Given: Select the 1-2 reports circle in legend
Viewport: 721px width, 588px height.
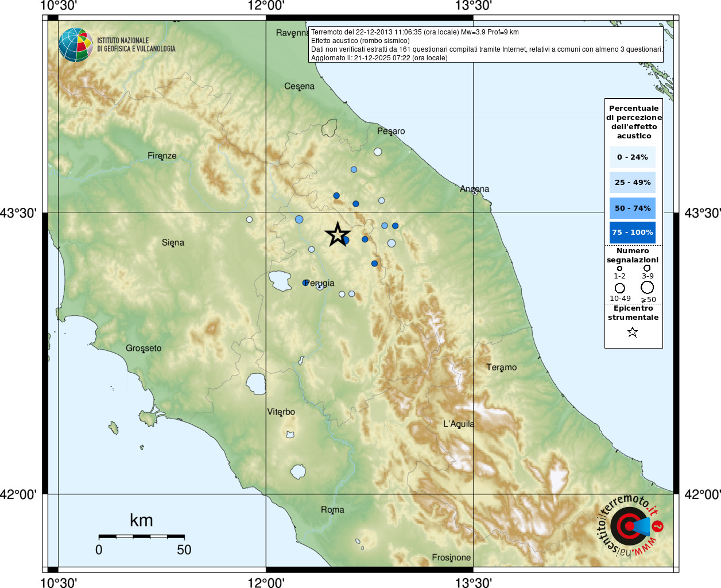Looking at the screenshot, I should tap(619, 268).
